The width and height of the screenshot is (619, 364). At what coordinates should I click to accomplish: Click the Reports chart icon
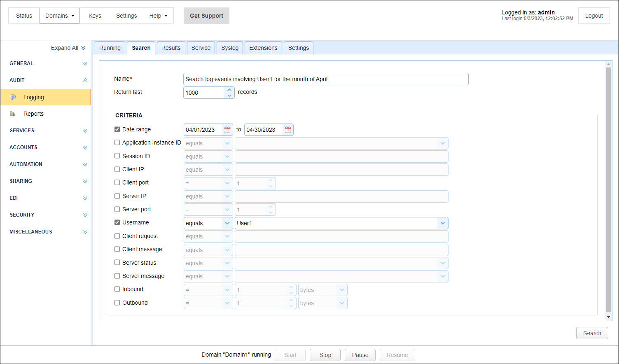(x=13, y=114)
